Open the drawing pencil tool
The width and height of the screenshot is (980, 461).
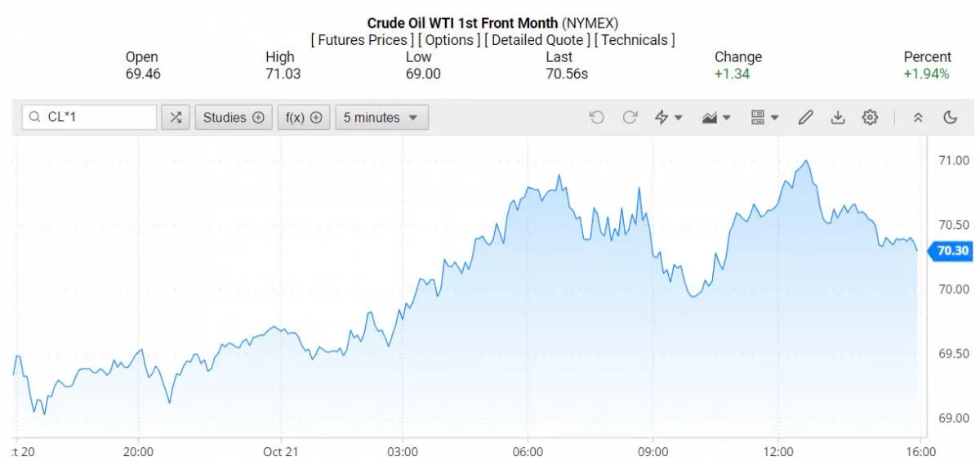pos(805,118)
